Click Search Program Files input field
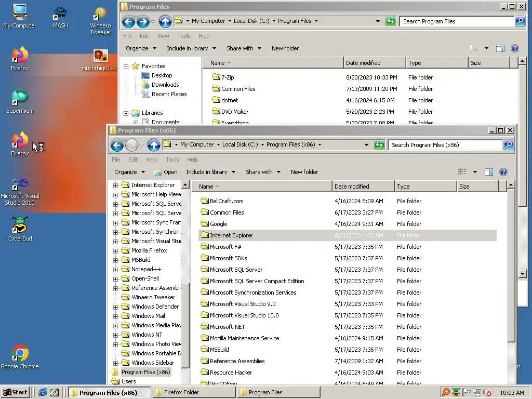This screenshot has height=399, width=532. pyautogui.click(x=457, y=21)
